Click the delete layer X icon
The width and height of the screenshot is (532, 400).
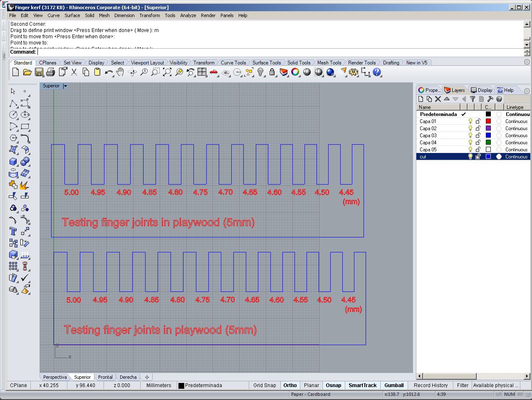(438, 99)
